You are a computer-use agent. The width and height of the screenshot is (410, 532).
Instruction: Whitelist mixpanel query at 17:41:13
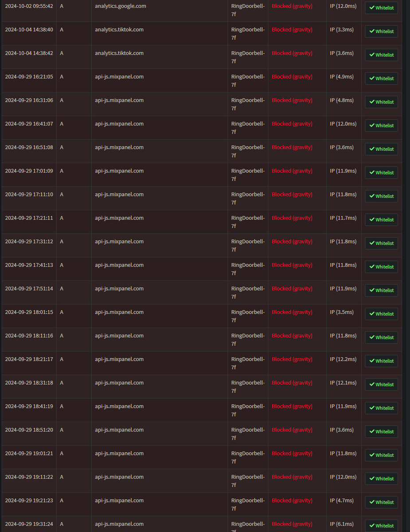click(381, 267)
